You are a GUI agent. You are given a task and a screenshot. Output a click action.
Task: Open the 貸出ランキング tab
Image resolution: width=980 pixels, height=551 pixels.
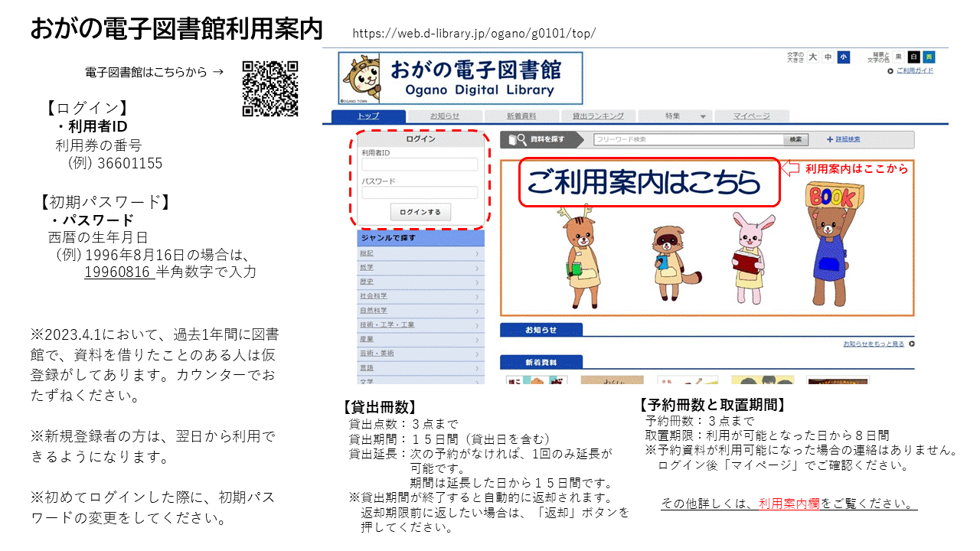(x=597, y=116)
